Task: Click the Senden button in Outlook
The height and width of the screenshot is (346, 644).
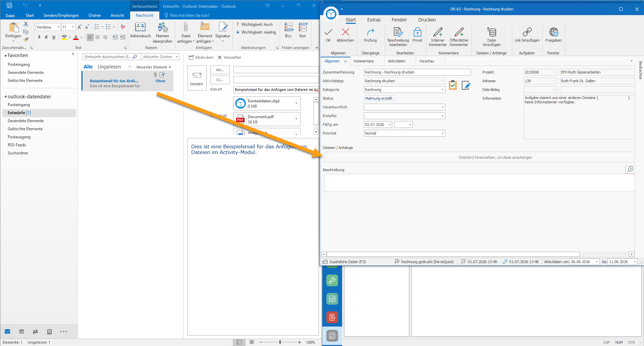Action: tap(197, 78)
